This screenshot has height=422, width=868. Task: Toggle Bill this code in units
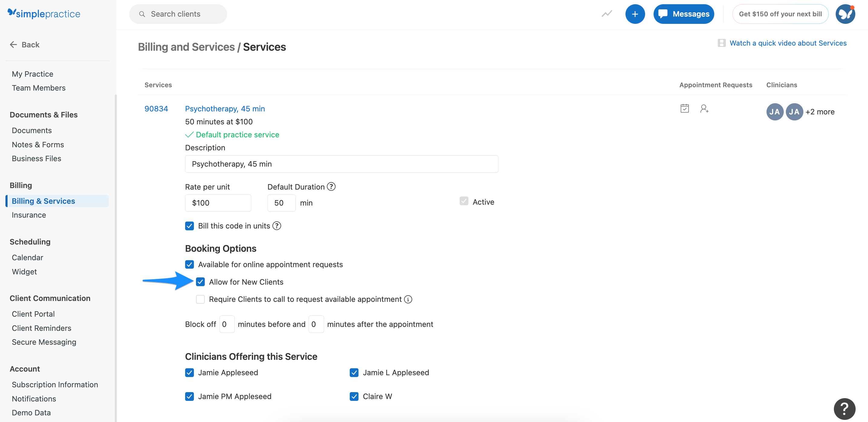[189, 226]
